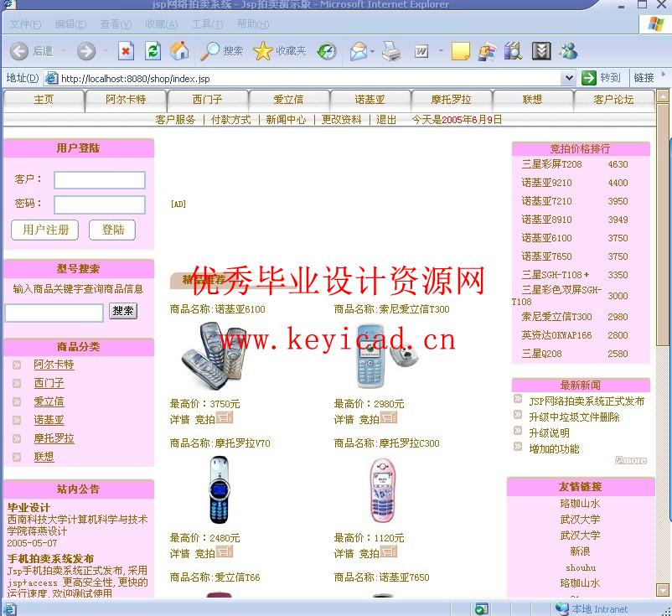Go to the browser Home page icon

179,51
